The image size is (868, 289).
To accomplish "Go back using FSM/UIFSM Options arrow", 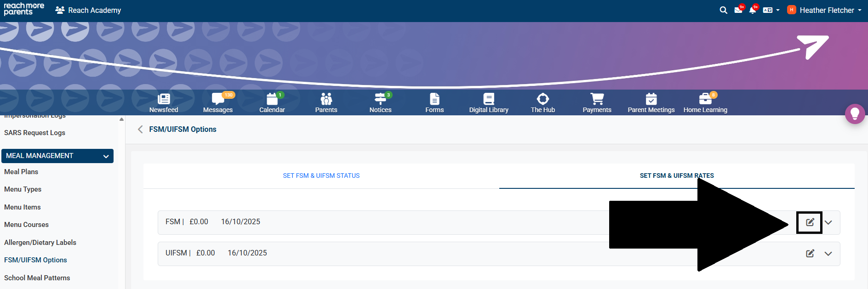I will coord(140,130).
